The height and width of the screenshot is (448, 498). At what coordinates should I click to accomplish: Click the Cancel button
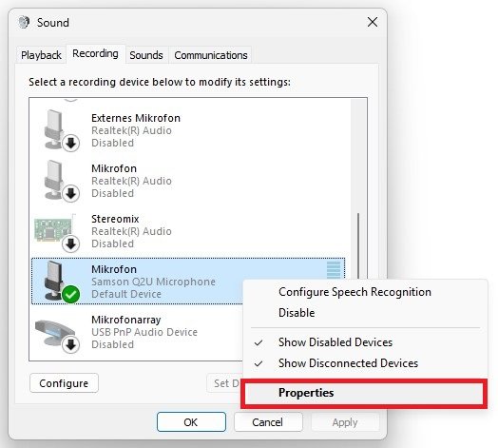click(x=268, y=422)
